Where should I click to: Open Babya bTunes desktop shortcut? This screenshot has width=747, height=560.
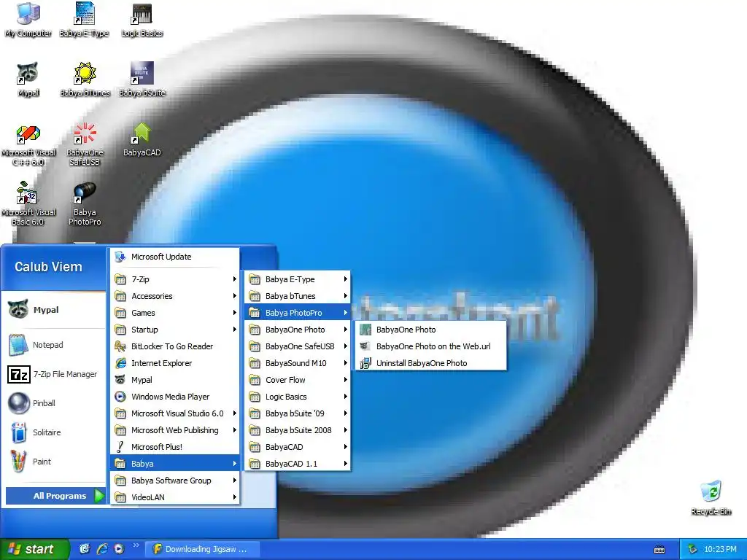85,79
